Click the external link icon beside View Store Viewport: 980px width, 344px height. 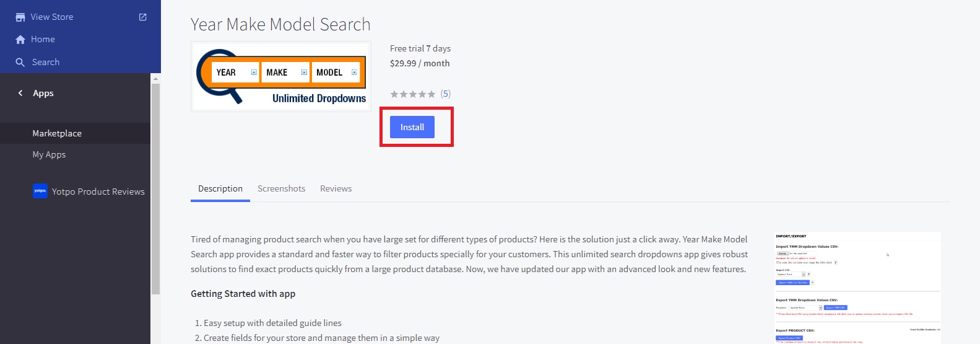coord(143,17)
